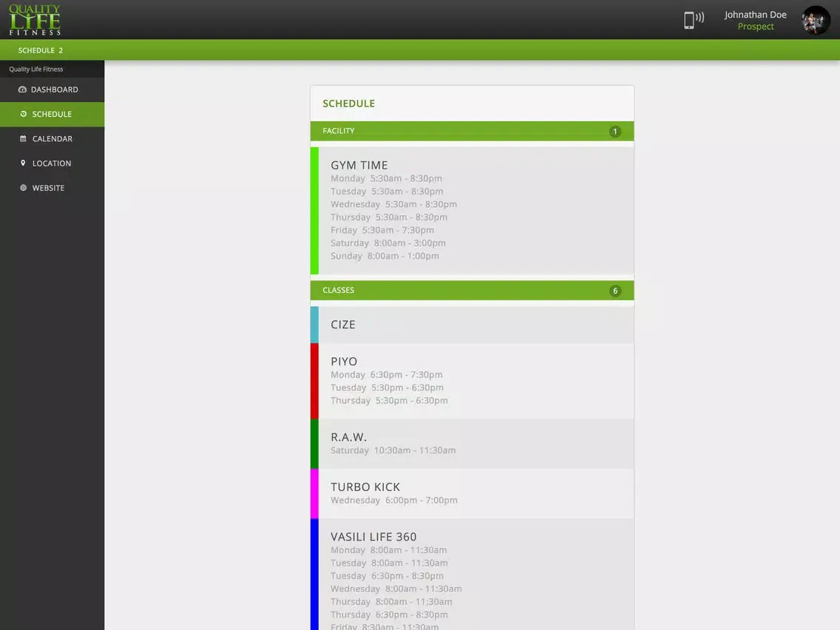Select Wednesday 6:00pm - 7:00pm row

[393, 500]
